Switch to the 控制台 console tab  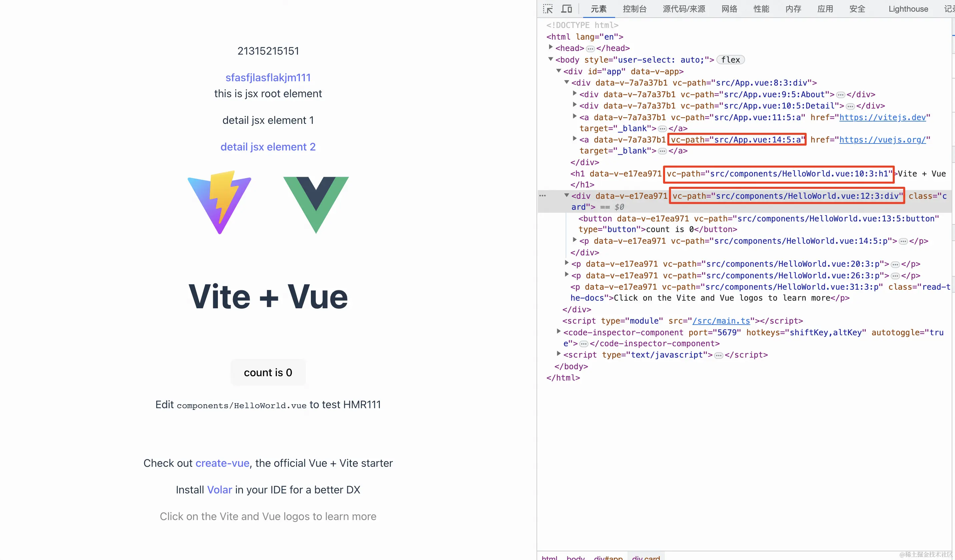tap(634, 9)
